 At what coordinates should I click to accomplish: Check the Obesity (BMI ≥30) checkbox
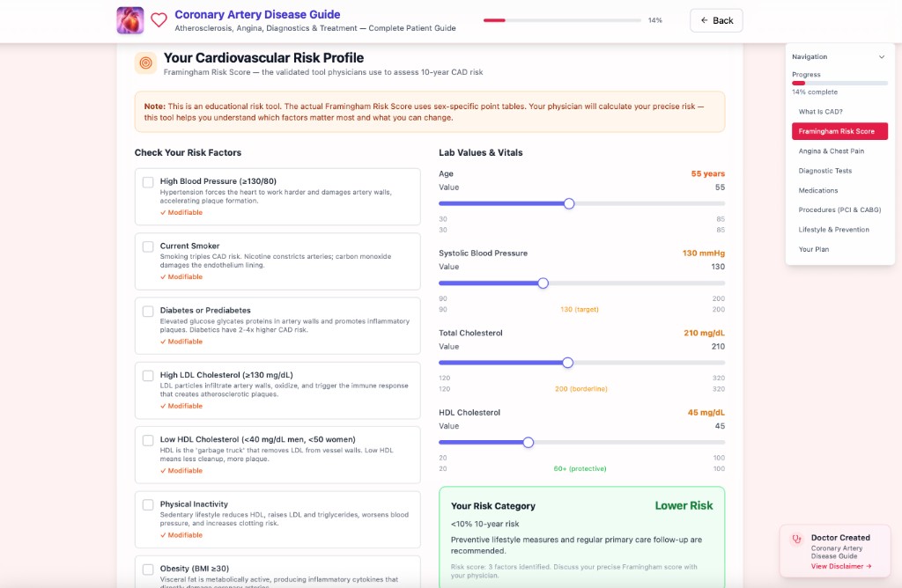pos(147,569)
